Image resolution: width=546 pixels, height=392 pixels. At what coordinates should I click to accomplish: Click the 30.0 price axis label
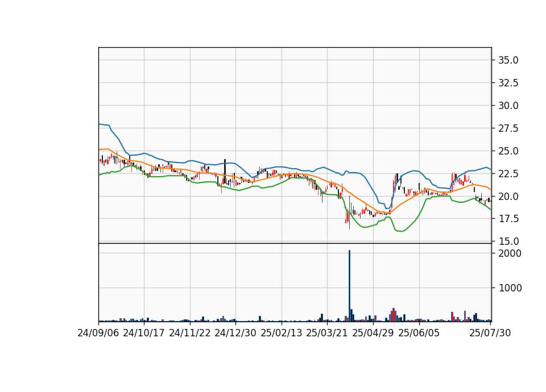[508, 106]
